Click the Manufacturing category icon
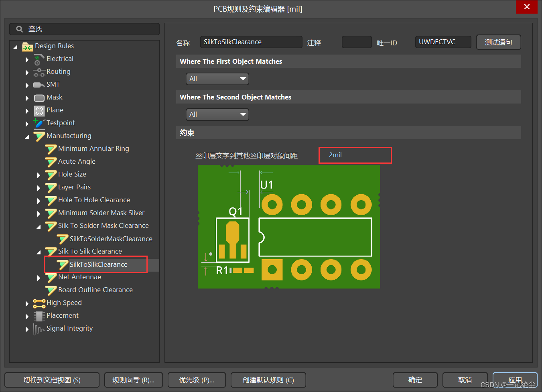The image size is (542, 392). [x=39, y=136]
